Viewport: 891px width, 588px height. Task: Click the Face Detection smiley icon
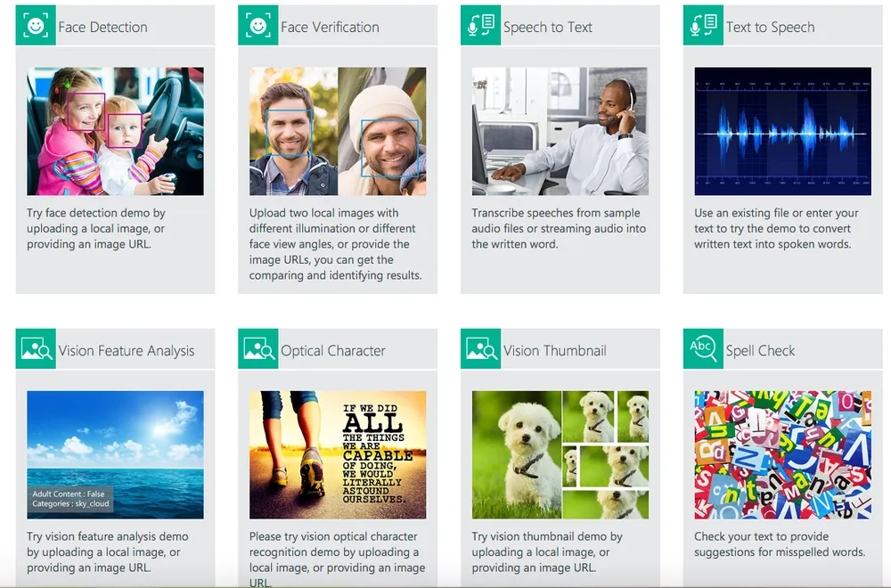36,26
